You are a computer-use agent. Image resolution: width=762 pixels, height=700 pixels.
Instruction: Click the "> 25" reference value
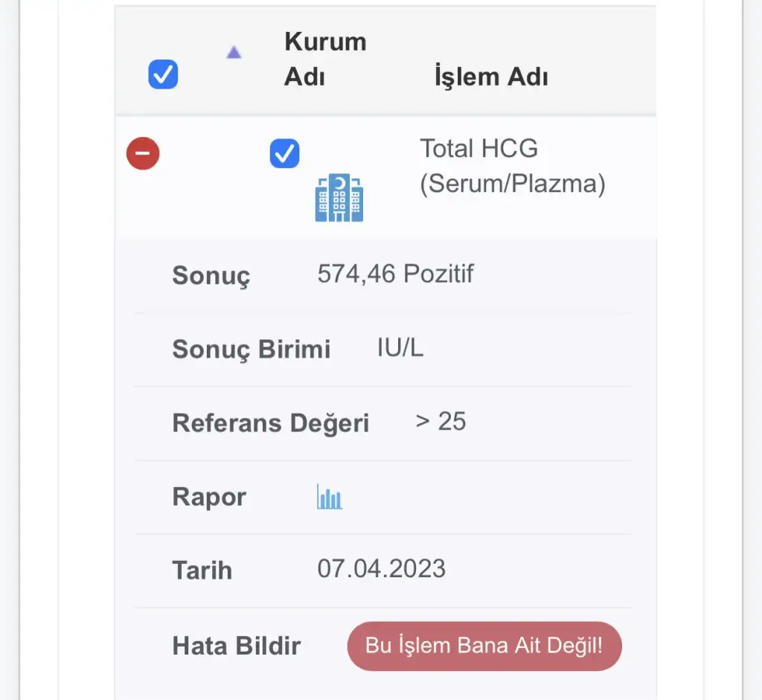(x=441, y=422)
